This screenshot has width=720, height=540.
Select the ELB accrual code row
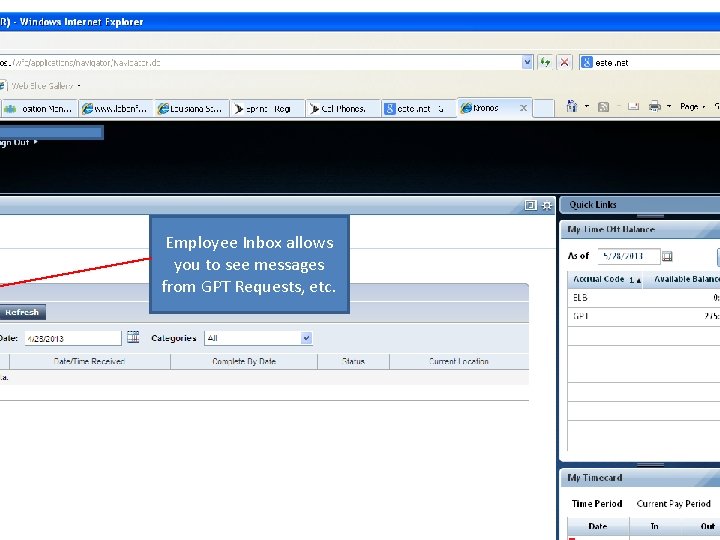pyautogui.click(x=644, y=298)
